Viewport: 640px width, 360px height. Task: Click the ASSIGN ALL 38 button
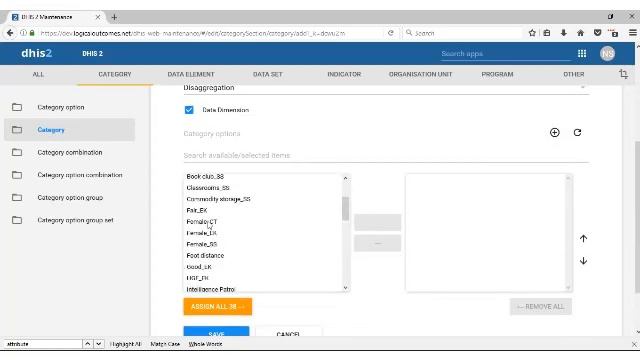point(218,307)
